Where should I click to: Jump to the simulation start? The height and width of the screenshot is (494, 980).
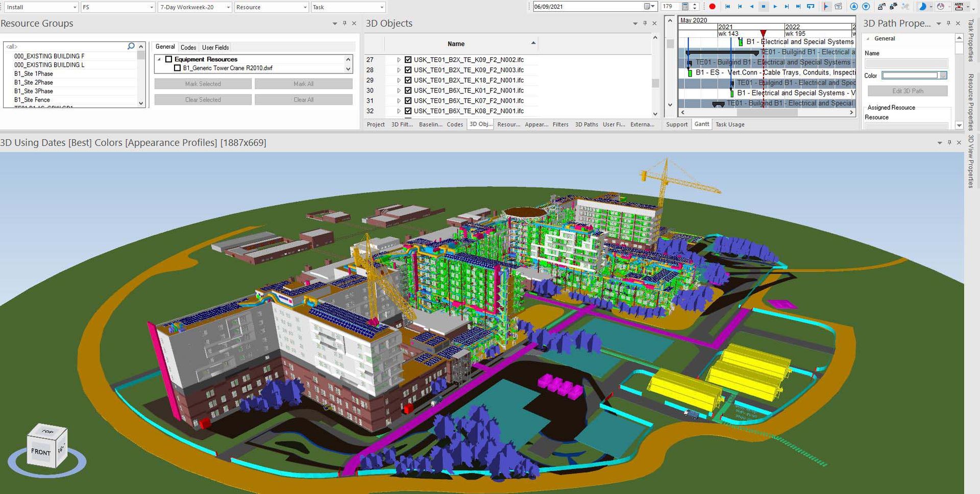(727, 7)
